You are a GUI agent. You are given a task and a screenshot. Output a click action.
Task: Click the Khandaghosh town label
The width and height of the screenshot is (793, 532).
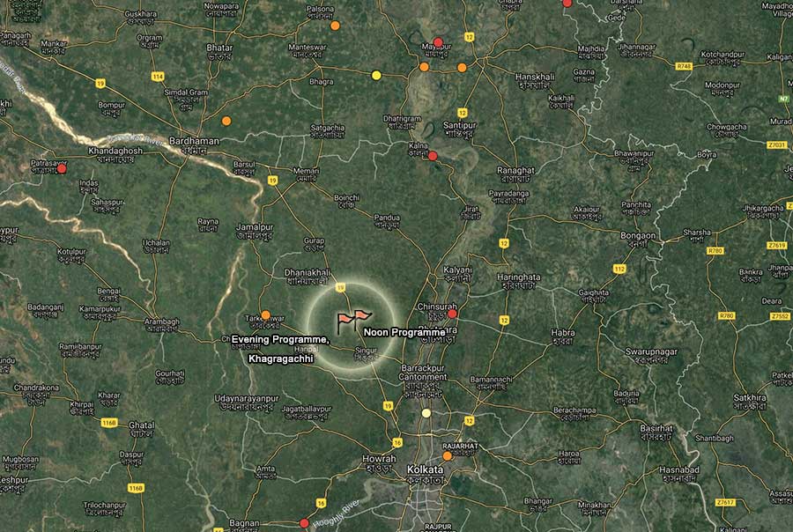115,151
